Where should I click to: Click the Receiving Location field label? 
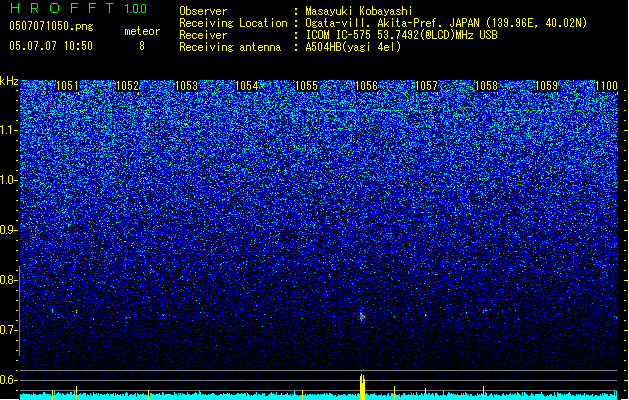coord(233,23)
